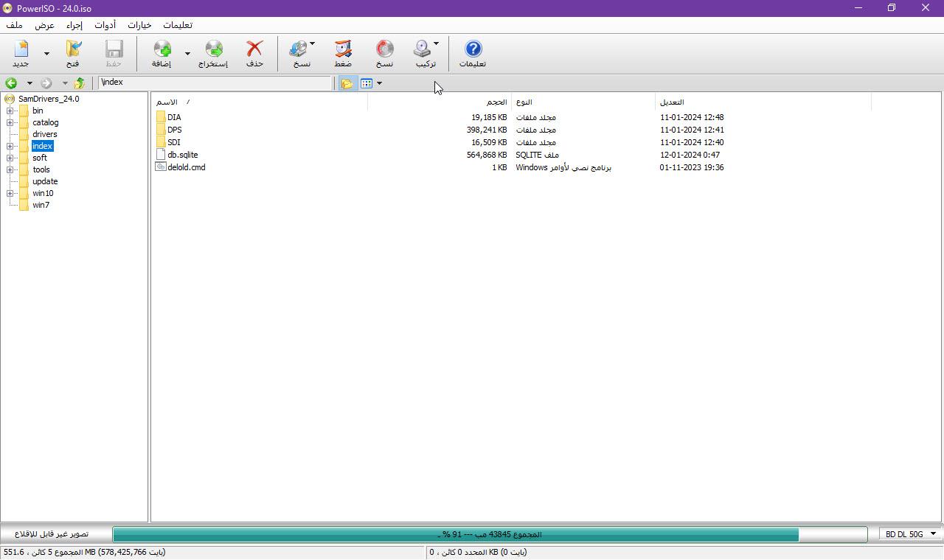Open the view mode dropdown arrow
This screenshot has height=560, width=944.
click(379, 83)
